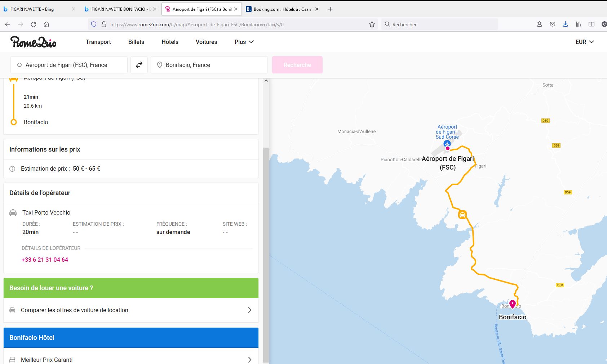The width and height of the screenshot is (607, 364).
Task: Expand the Plus dropdown menu
Action: (244, 42)
